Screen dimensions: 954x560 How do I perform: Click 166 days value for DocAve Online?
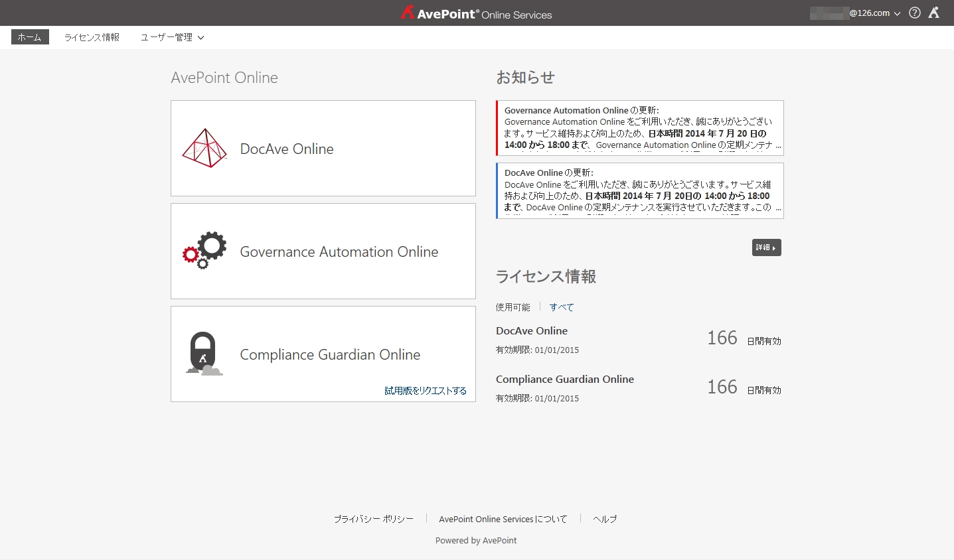click(722, 338)
